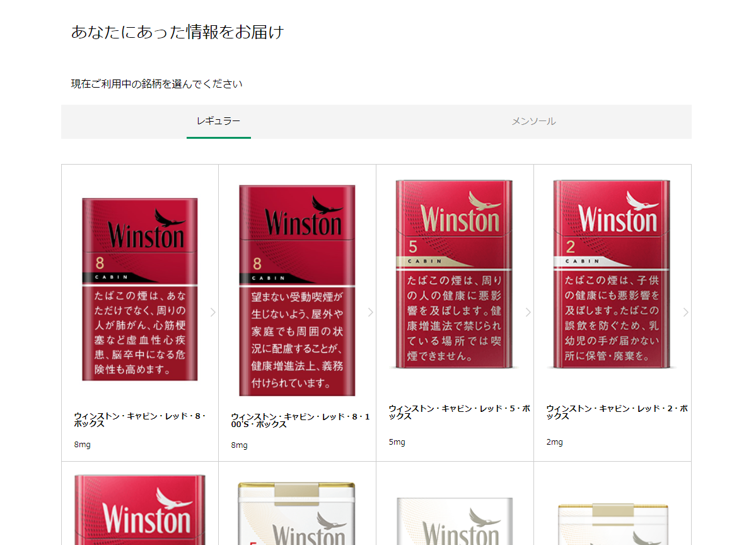
Task: Select the second-row red Winston pack
Action: [140, 510]
